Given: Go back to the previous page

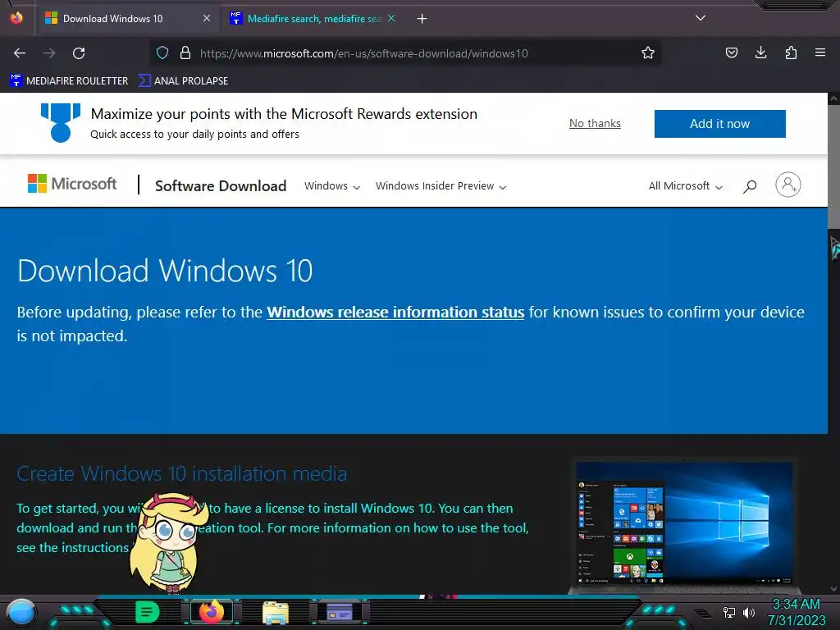Looking at the screenshot, I should pos(20,53).
